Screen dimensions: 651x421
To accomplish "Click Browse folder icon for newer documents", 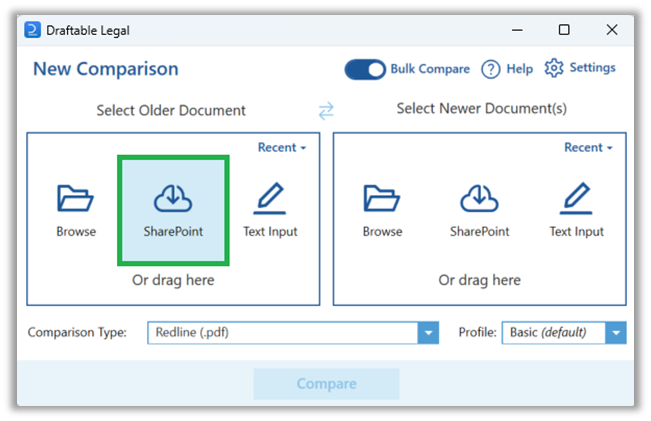I will 382,198.
